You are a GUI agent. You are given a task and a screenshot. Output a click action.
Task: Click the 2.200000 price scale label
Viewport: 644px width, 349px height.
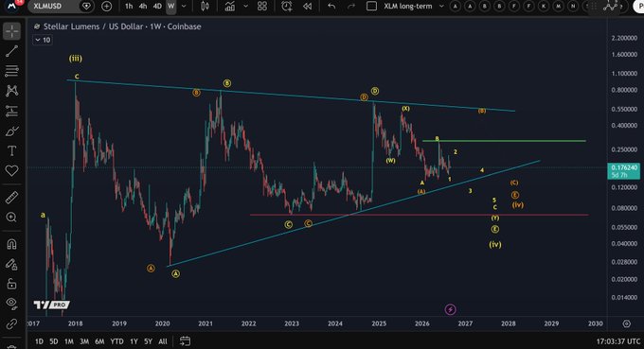pyautogui.click(x=624, y=38)
